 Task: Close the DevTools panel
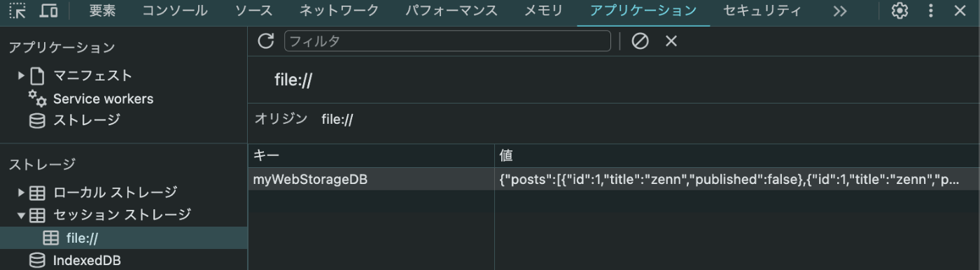pos(960,10)
